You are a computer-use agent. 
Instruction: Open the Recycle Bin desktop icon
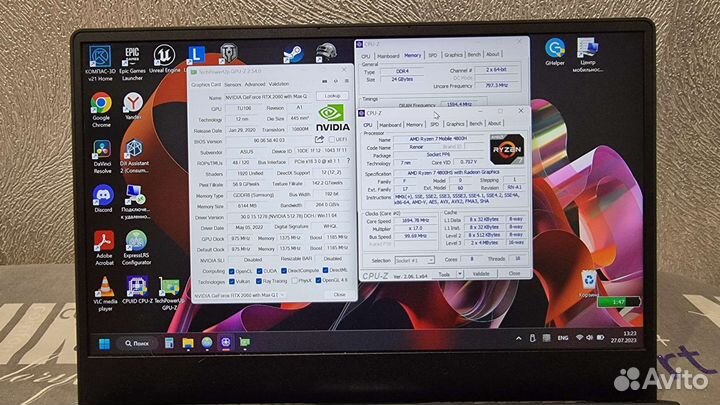[588, 284]
